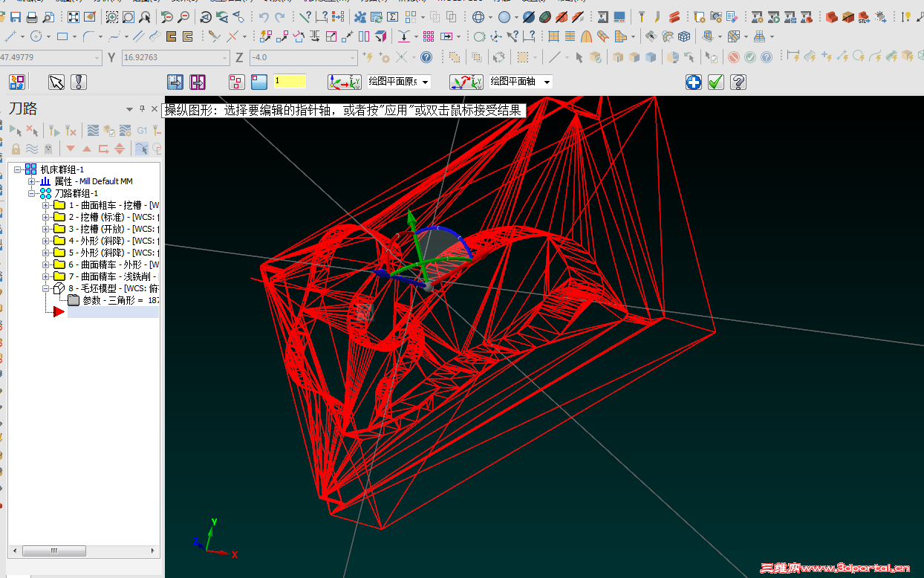Toggle the multiple red squares ribbon button
Screen dimensions: 924x578
pyautogui.click(x=236, y=82)
